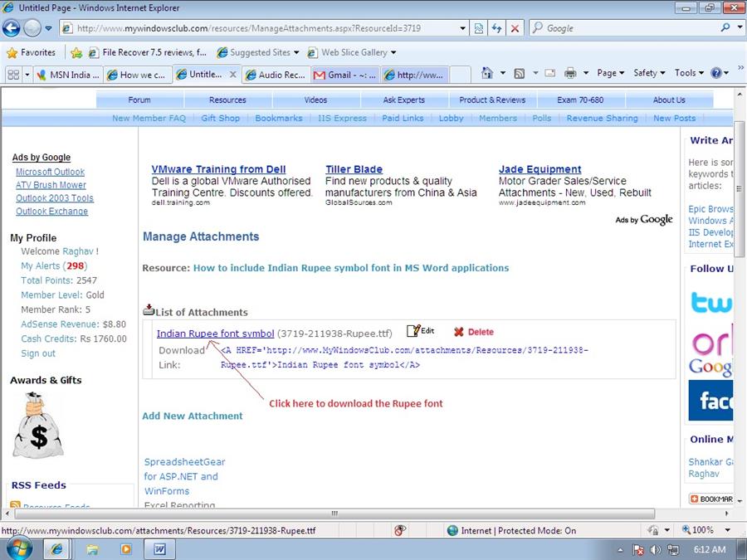Open VMware Training from Dell ad
Viewport: 747px width, 560px height.
pos(218,169)
